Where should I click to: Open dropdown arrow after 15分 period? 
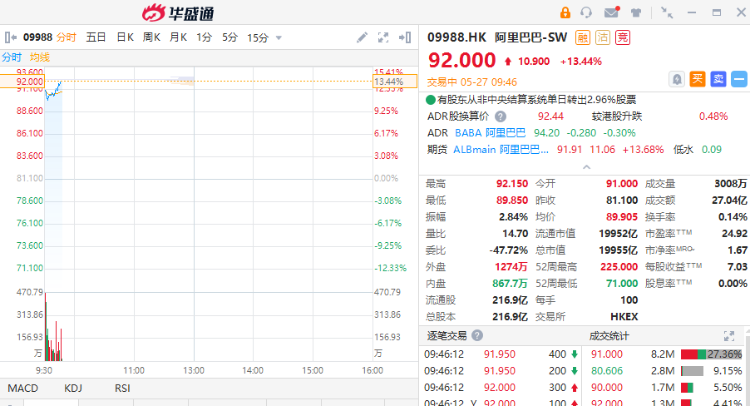point(278,38)
